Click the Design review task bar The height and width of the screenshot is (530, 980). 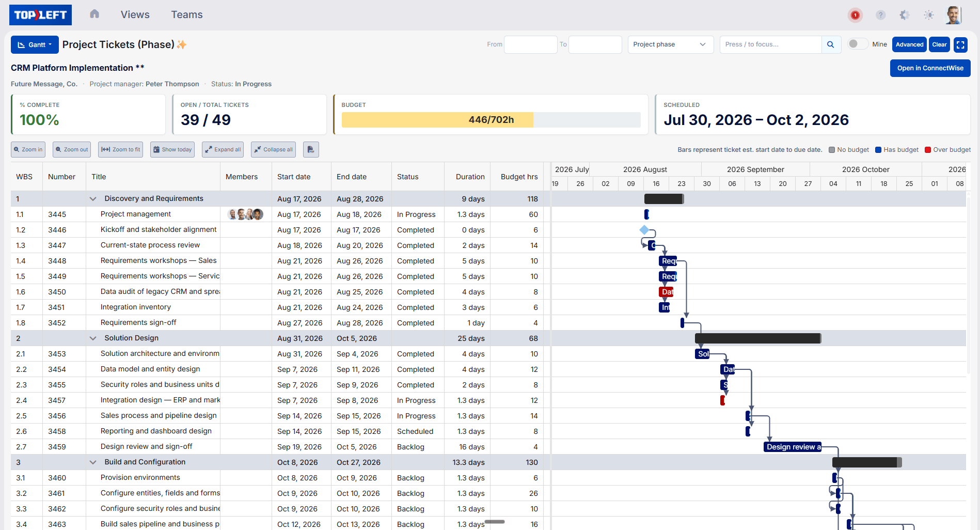793,447
